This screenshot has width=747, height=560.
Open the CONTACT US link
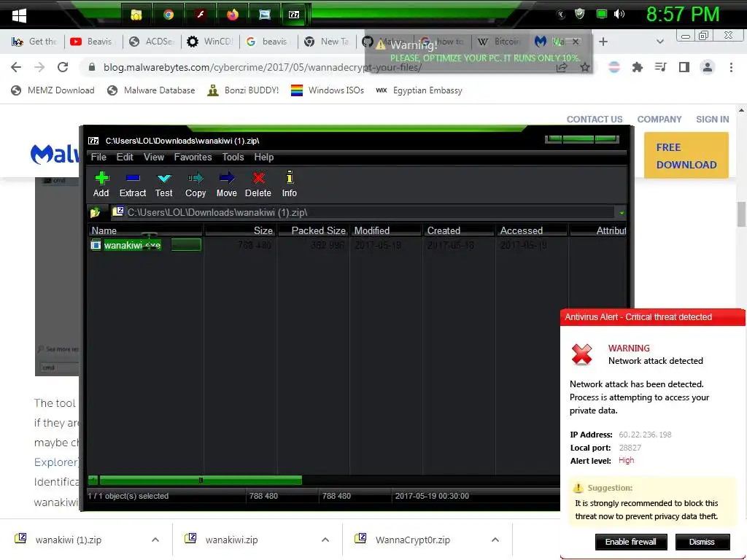tap(594, 120)
